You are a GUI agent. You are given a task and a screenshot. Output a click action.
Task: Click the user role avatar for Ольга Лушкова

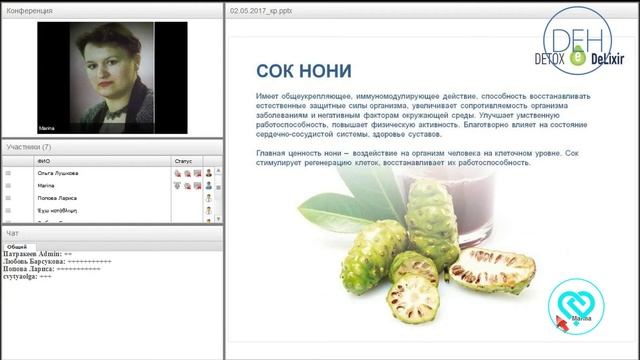pos(209,173)
